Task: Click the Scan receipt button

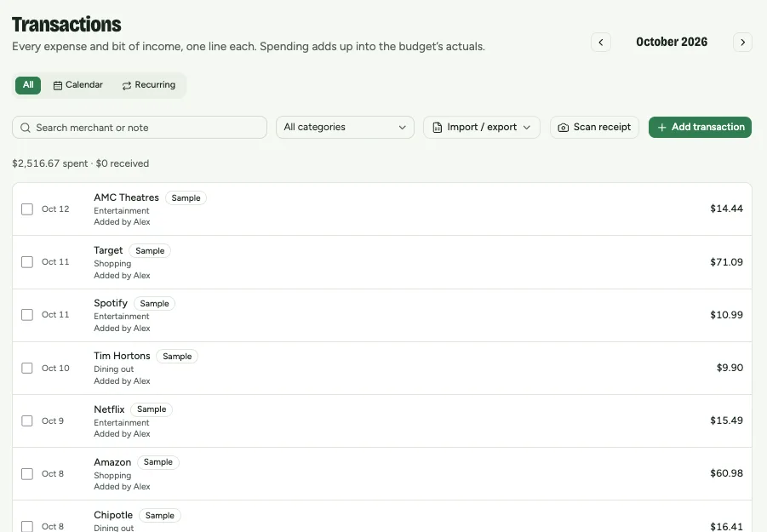Action: pos(594,127)
